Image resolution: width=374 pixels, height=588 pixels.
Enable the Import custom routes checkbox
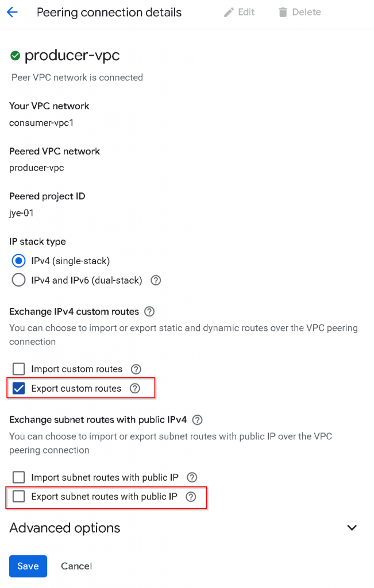[x=19, y=369]
